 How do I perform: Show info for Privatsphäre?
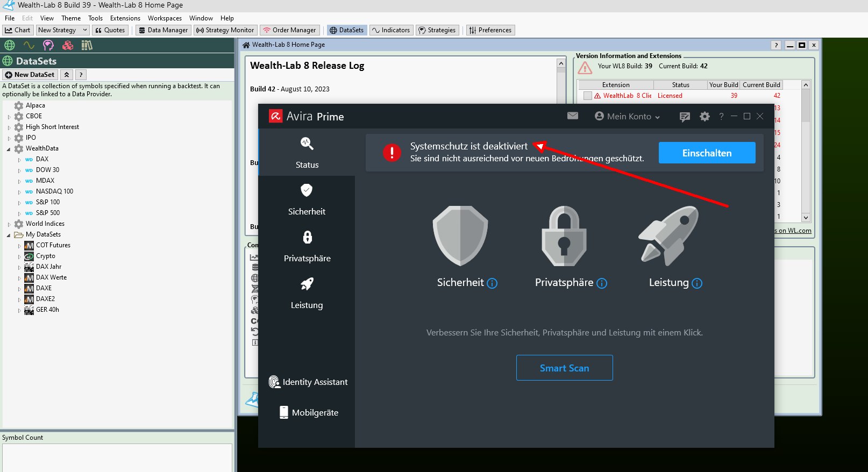tap(602, 283)
